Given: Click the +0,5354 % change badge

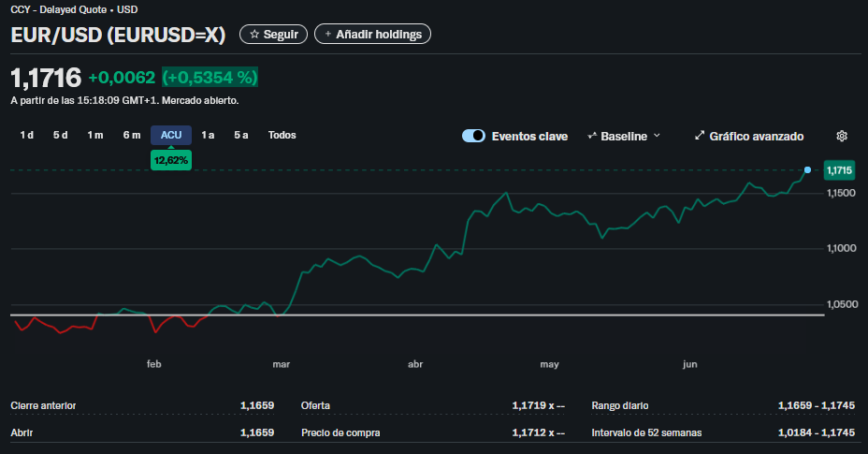Looking at the screenshot, I should coord(210,77).
